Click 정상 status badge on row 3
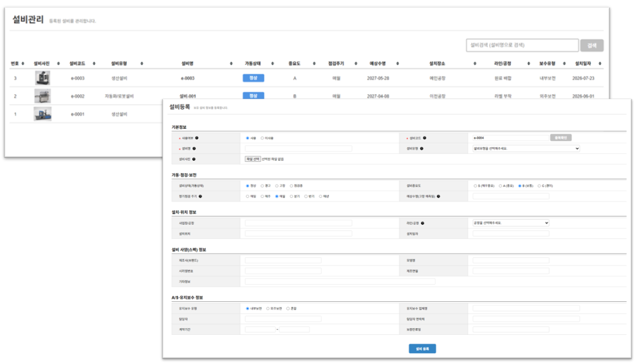This screenshot has height=364, width=636. tap(253, 78)
